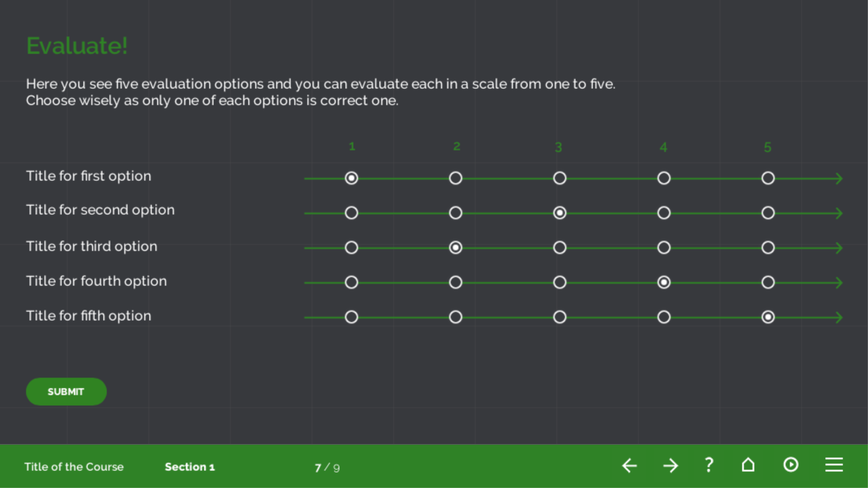Click the circular play icon in footer
Screen dimensions: 868x488
coord(791,465)
